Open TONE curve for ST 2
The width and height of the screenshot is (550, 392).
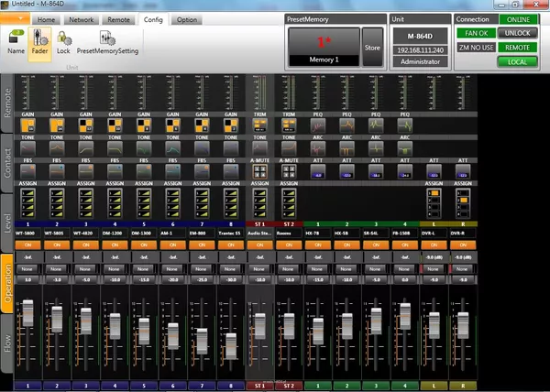pos(289,148)
